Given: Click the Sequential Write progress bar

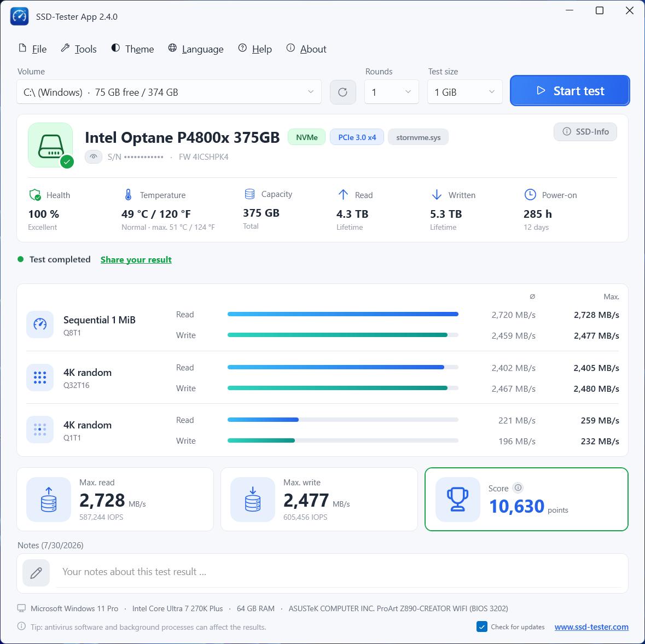Looking at the screenshot, I should tap(342, 335).
